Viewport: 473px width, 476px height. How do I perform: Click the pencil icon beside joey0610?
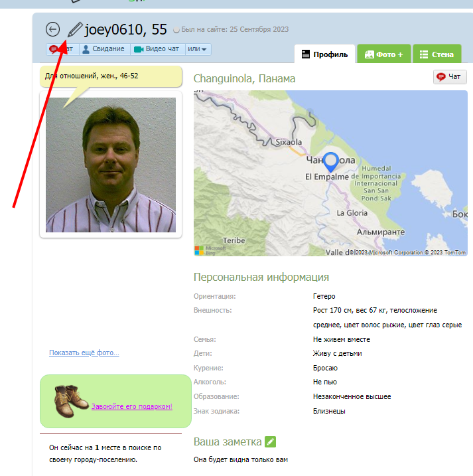coord(75,29)
